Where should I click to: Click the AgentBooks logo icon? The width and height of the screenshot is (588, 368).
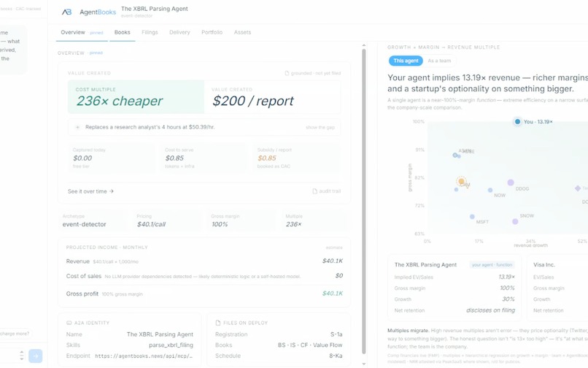[x=66, y=12]
